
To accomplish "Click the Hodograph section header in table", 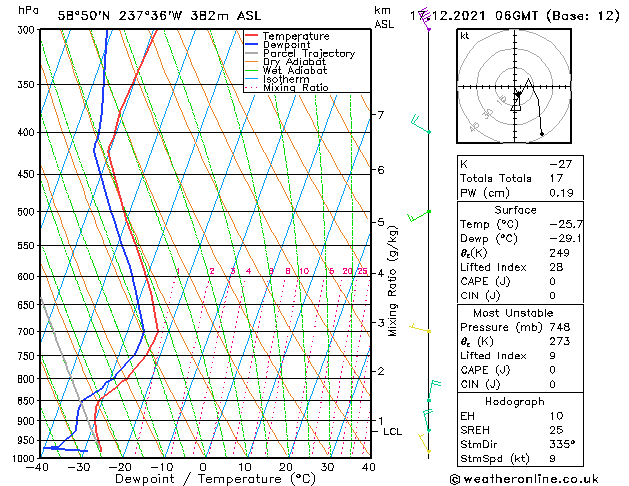I will [x=515, y=401].
